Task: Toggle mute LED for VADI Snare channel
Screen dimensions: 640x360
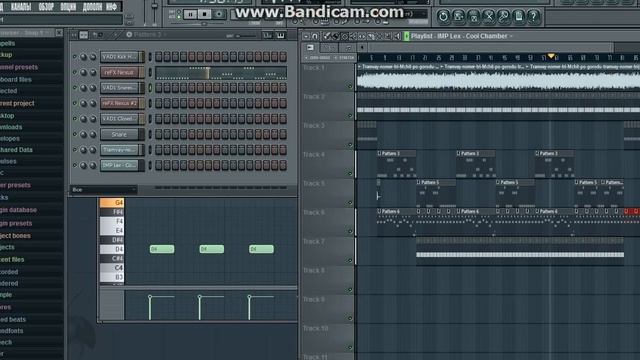Action: pos(75,88)
